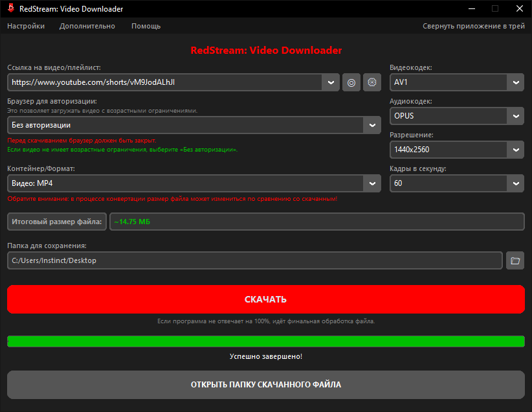Image resolution: width=532 pixels, height=412 pixels.
Task: Open the Аудиокодек dropdown showing OPUS
Action: [x=457, y=116]
